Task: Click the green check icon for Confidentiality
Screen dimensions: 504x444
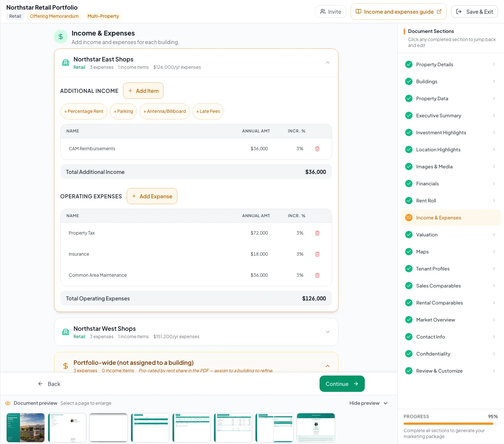Action: coord(409,354)
